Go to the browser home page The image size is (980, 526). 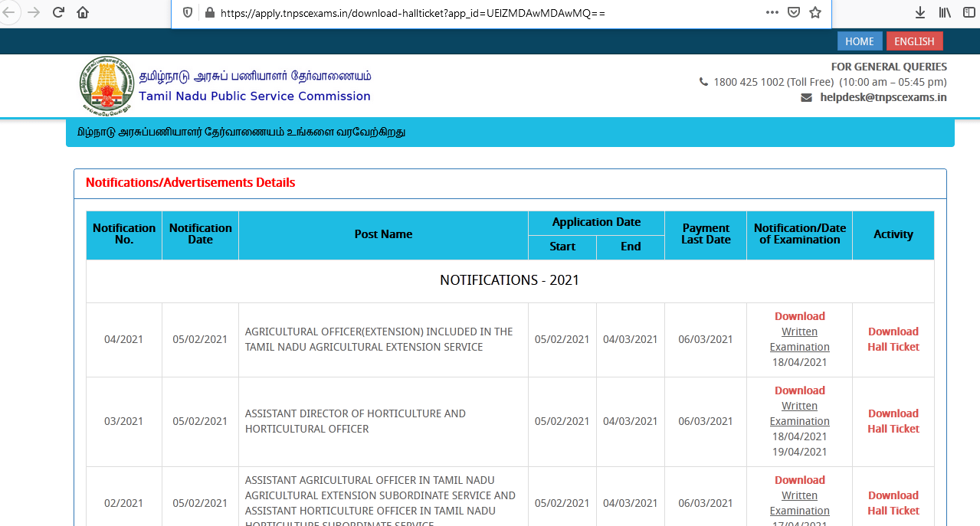point(83,13)
